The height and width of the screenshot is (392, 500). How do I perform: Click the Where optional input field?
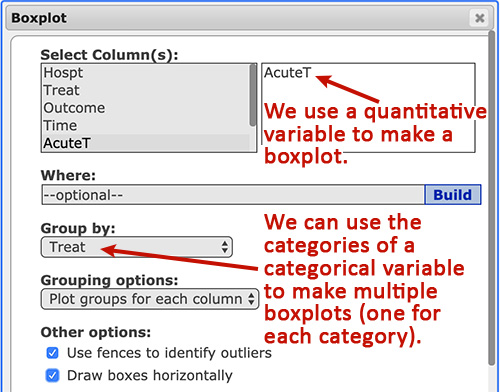[233, 195]
